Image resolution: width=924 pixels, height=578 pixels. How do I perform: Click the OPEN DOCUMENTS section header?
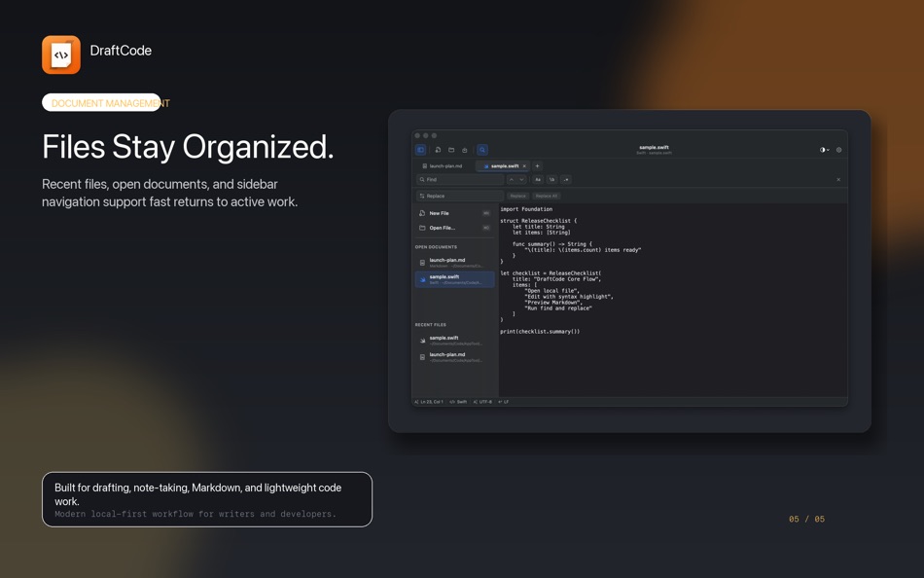click(x=436, y=247)
